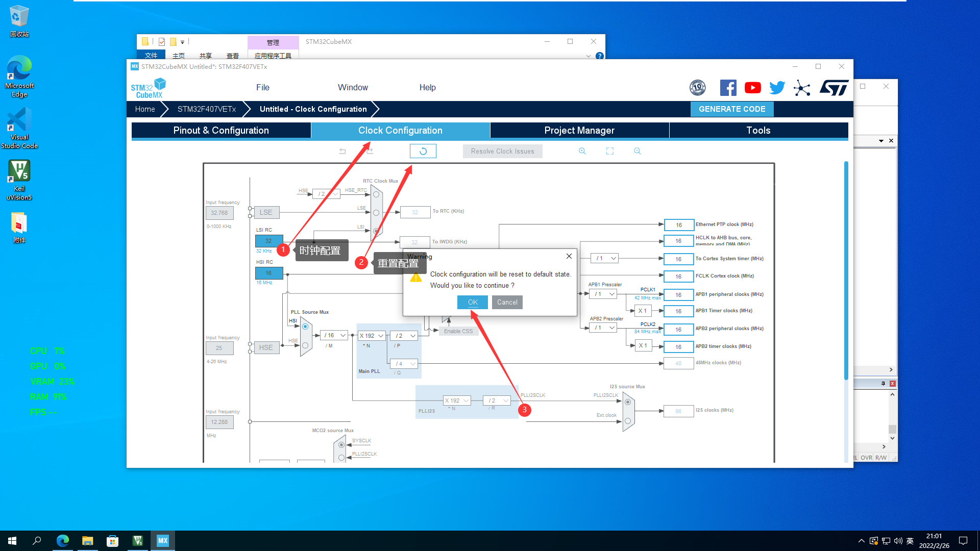
Task: Click the HSE input frequency field
Action: [219, 348]
